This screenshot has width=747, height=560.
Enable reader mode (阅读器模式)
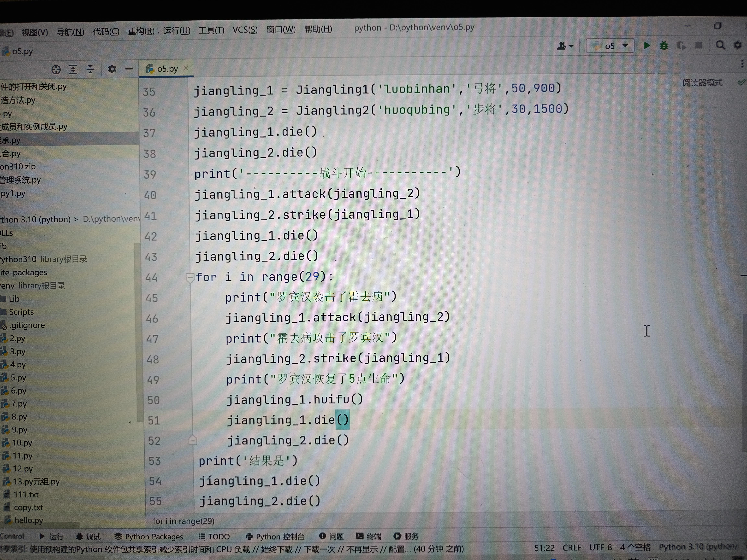tap(702, 83)
